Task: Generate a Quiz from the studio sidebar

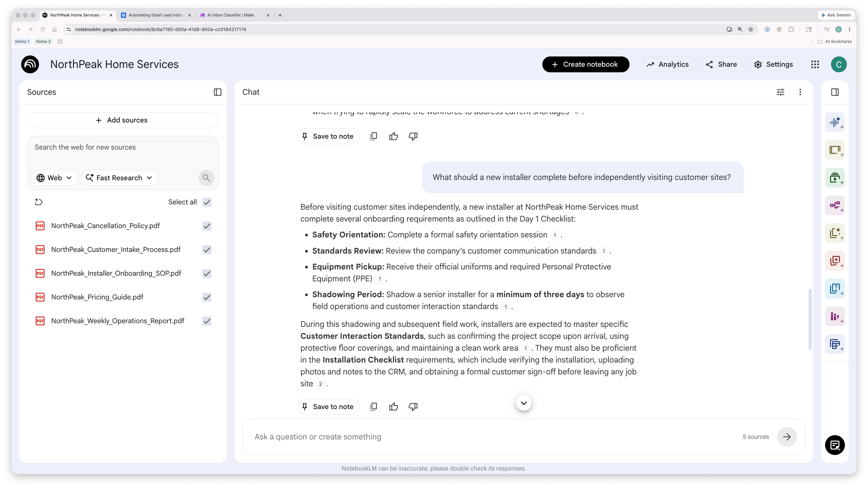Action: [835, 289]
